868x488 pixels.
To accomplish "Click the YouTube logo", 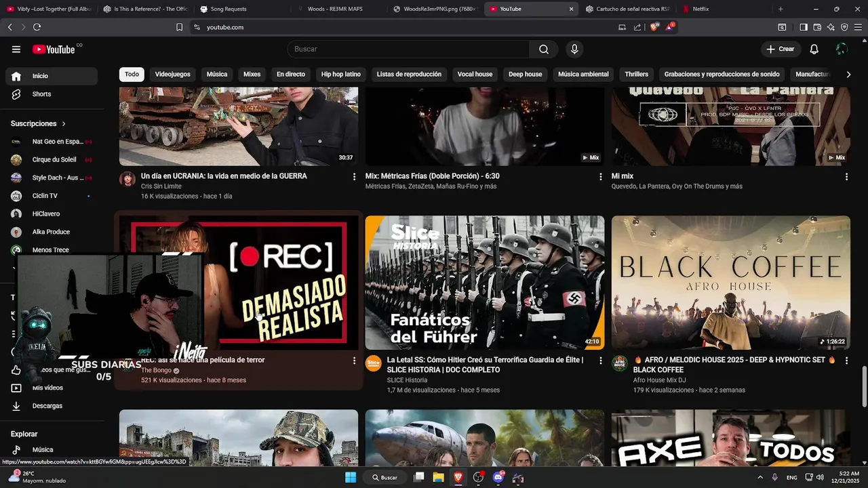I will coord(54,49).
